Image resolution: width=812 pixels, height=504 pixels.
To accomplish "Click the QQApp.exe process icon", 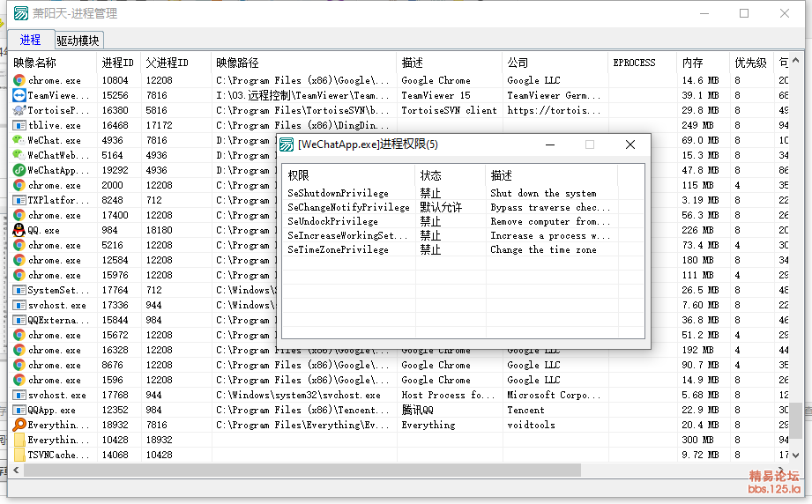I will [19, 410].
